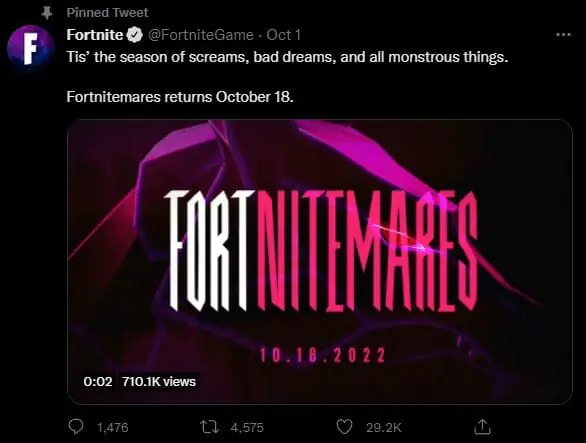Click the 0:02 duration label

(98, 382)
